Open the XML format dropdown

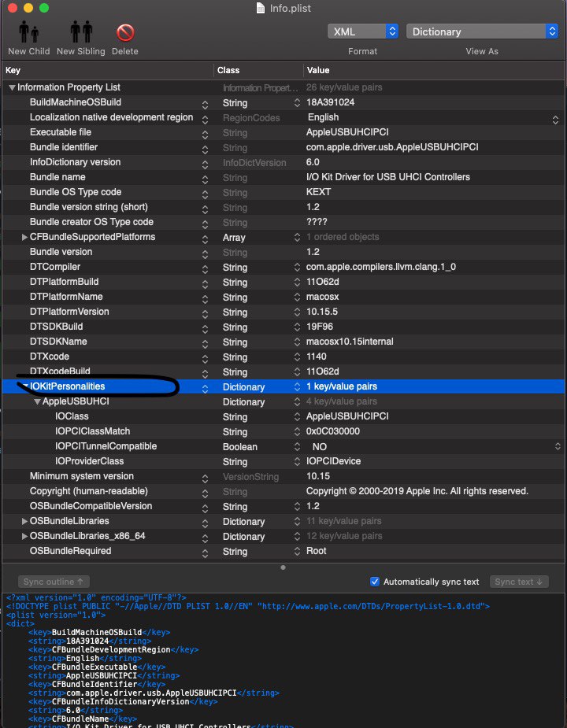(x=363, y=31)
